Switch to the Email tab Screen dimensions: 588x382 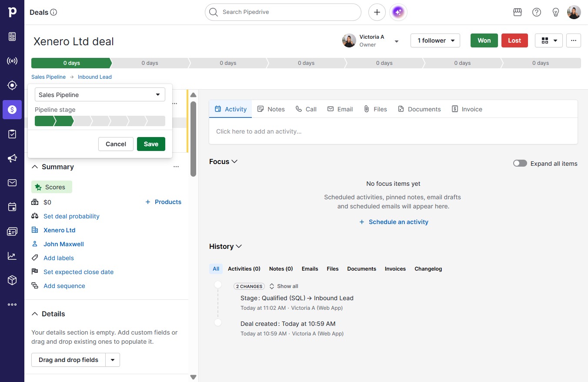340,109
